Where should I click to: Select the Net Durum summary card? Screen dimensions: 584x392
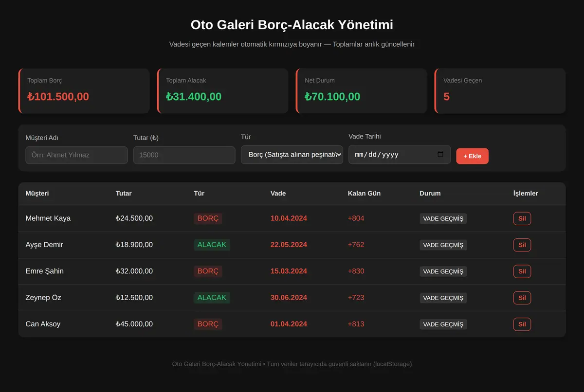click(x=361, y=91)
